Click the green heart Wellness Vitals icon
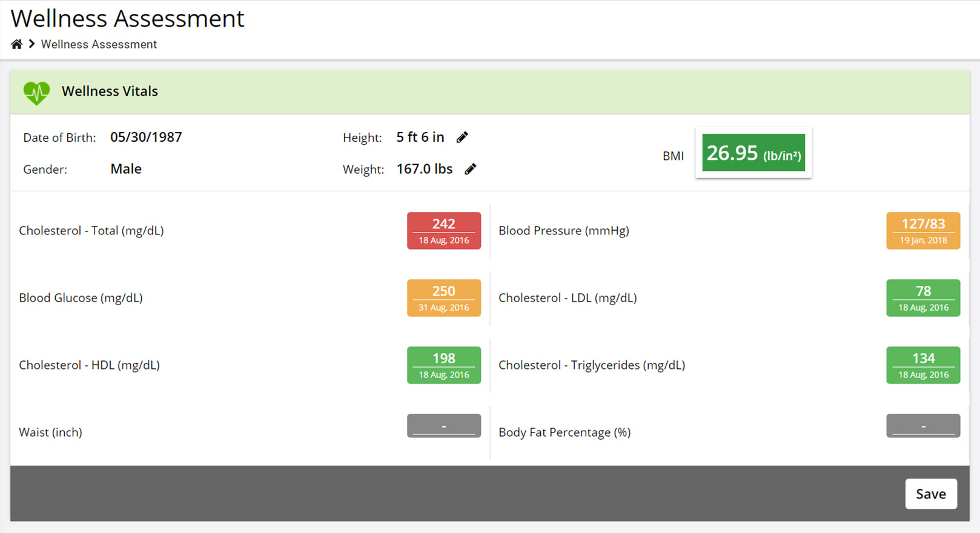Image resolution: width=980 pixels, height=533 pixels. (x=36, y=93)
